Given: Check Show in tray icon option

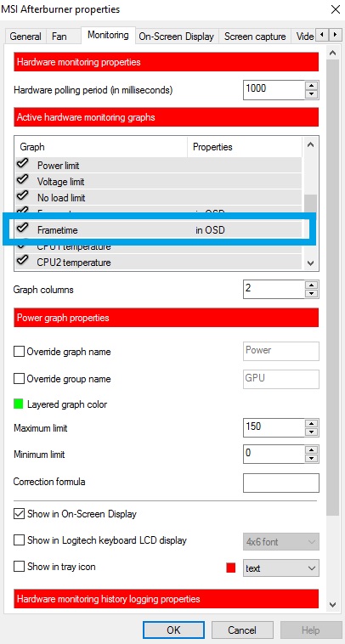Looking at the screenshot, I should tap(19, 567).
